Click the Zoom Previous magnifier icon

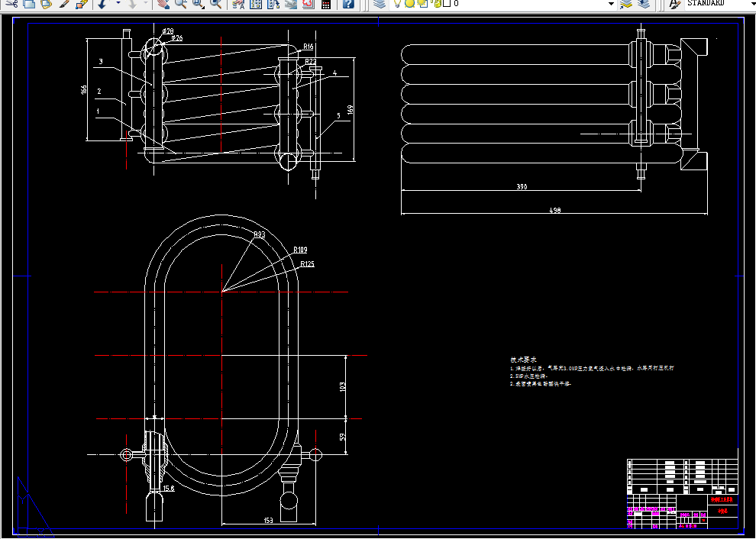[216, 4]
